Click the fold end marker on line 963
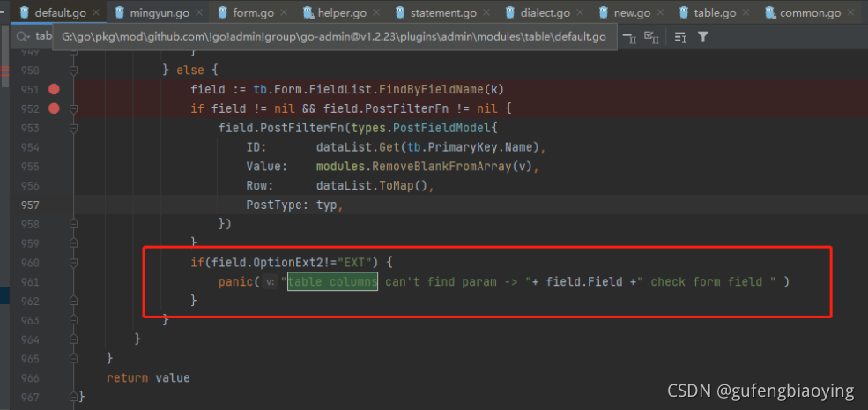Image resolution: width=868 pixels, height=410 pixels. click(x=74, y=320)
